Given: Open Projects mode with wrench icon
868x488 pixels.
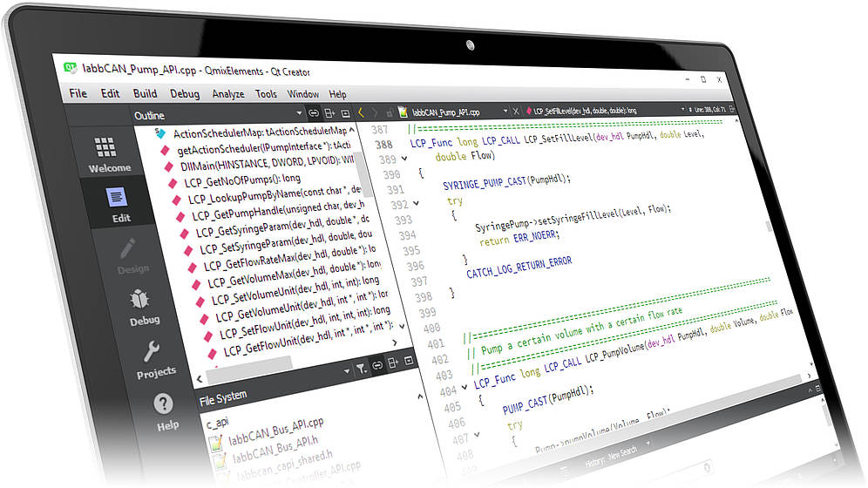Looking at the screenshot, I should (x=154, y=359).
